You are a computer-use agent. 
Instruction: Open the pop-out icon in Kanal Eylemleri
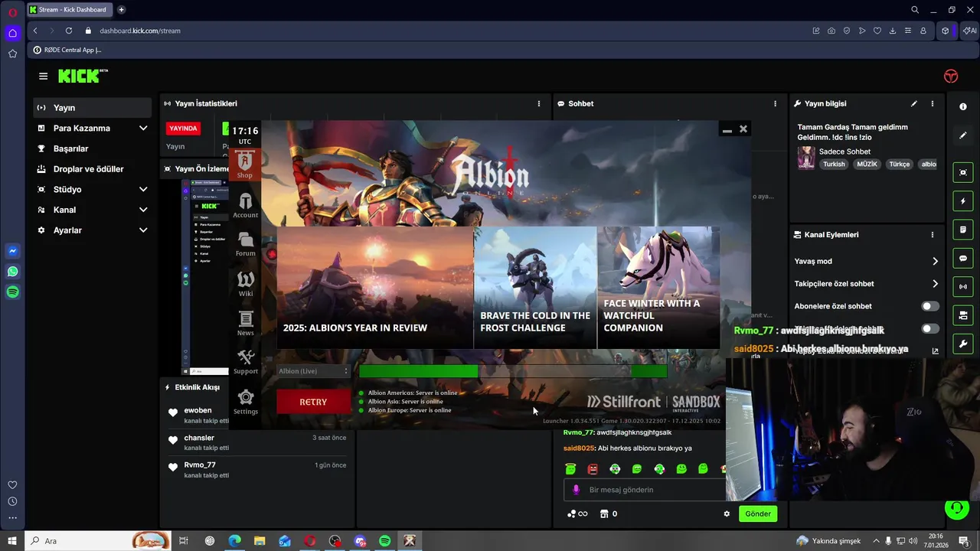coord(935,351)
